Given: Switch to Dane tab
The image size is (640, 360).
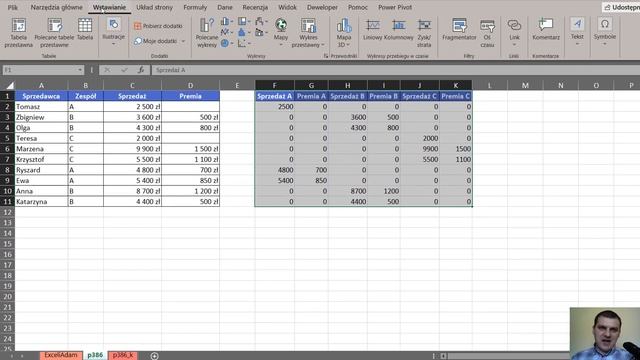Looking at the screenshot, I should tap(224, 7).
